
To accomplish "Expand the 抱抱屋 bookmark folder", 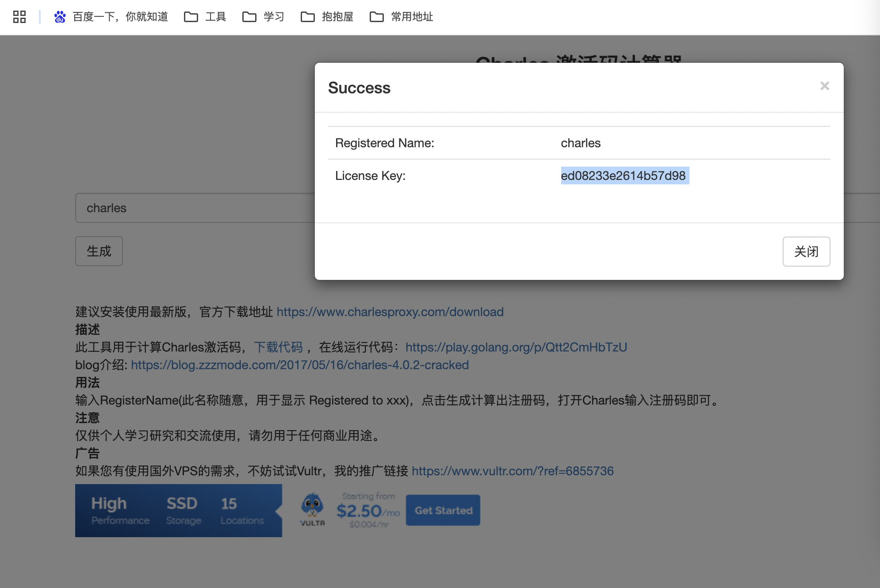I will tap(327, 17).
